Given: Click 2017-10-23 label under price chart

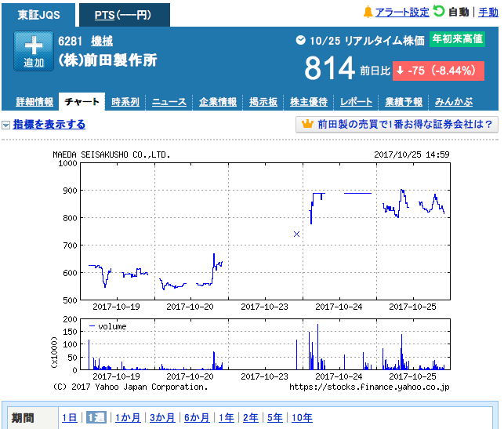Looking at the screenshot, I should pyautogui.click(x=264, y=307).
